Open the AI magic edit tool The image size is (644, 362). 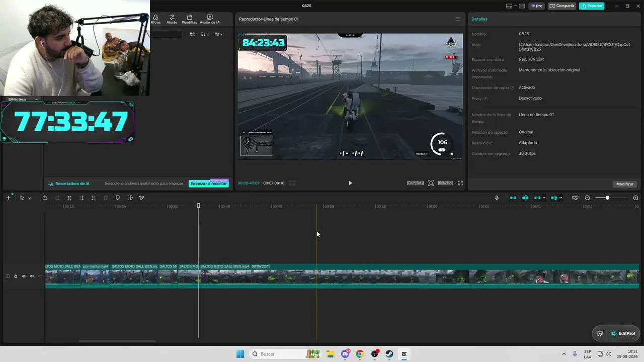click(141, 198)
